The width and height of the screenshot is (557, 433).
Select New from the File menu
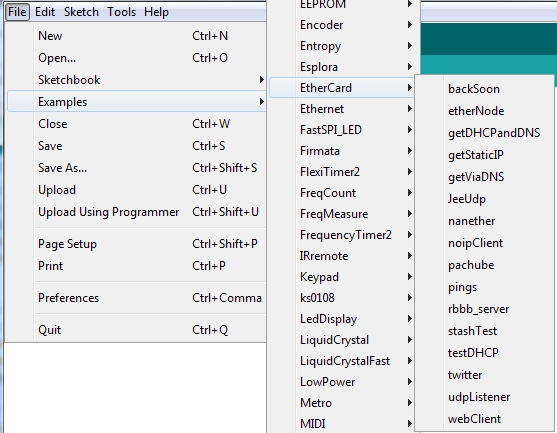coord(136,36)
